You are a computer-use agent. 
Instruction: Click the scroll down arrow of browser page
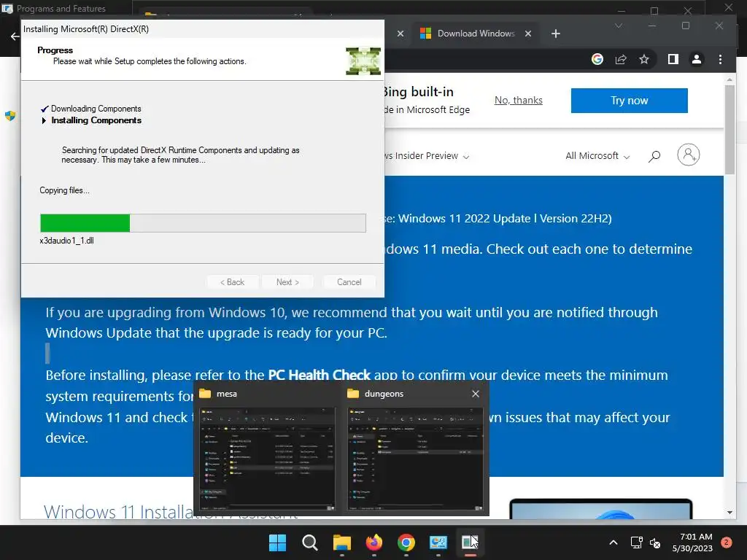pos(729,513)
